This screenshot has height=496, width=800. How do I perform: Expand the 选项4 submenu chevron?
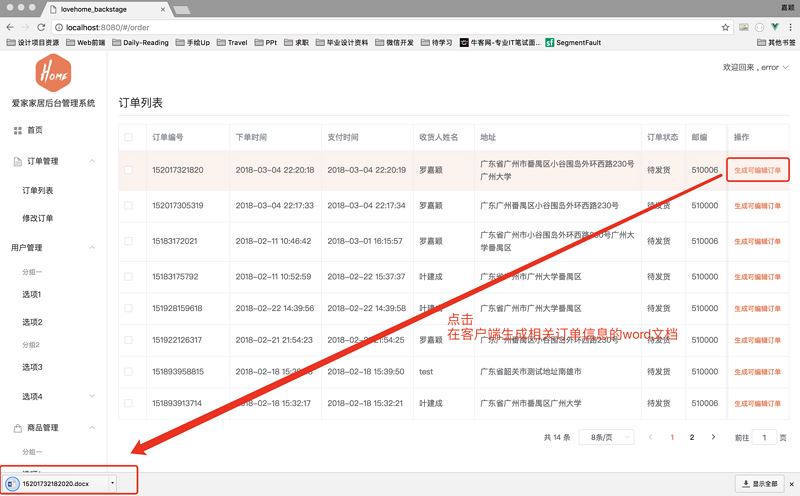(x=92, y=396)
